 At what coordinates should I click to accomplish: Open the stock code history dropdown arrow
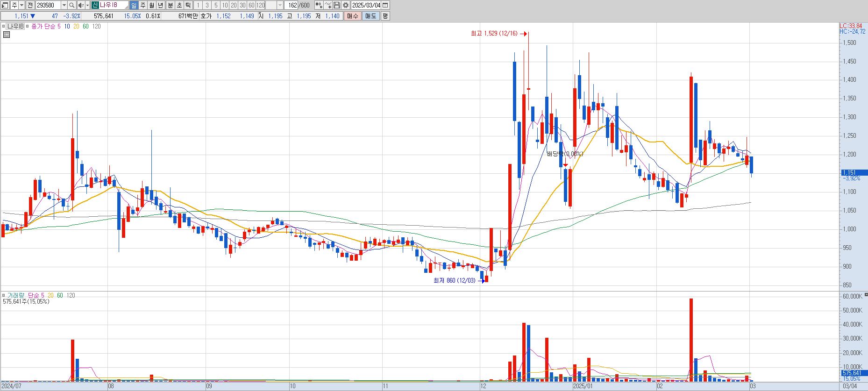pyautogui.click(x=64, y=5)
